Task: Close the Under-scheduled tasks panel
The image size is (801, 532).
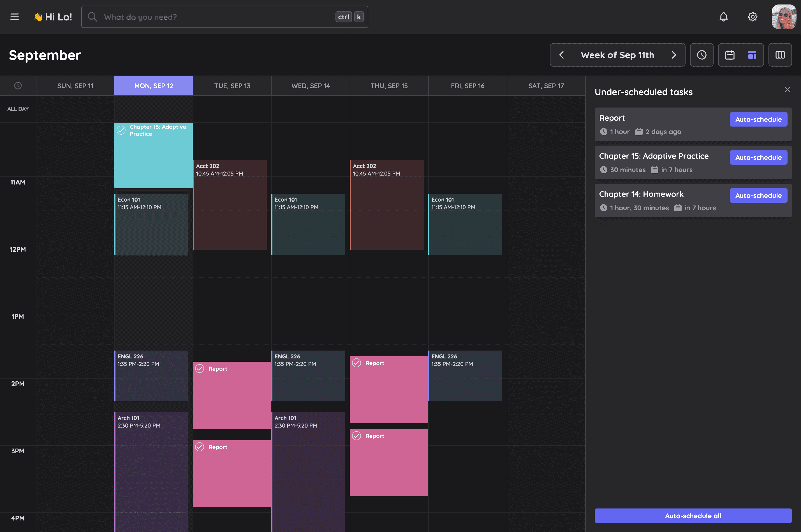Action: pos(788,90)
